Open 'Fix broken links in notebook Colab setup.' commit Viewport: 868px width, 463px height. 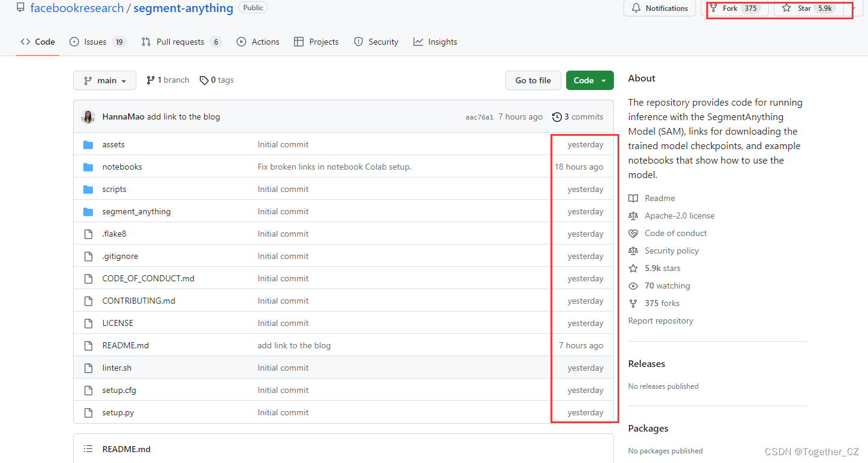point(334,167)
